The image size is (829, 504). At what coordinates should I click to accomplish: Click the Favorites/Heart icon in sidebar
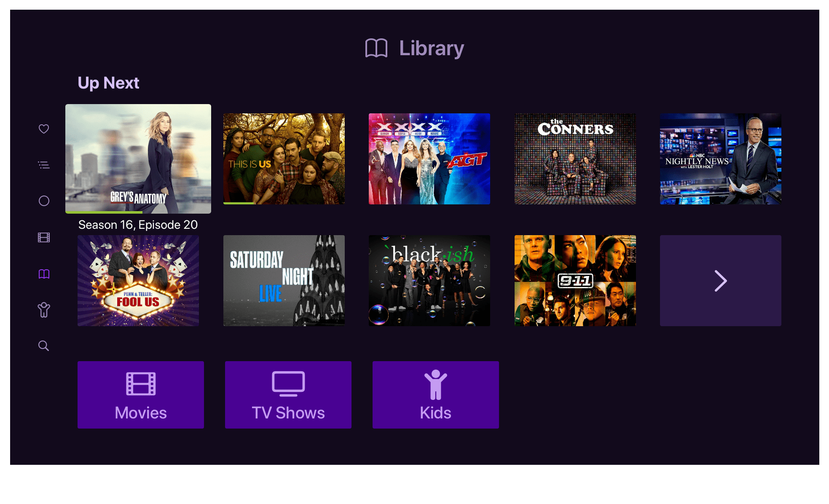(44, 129)
